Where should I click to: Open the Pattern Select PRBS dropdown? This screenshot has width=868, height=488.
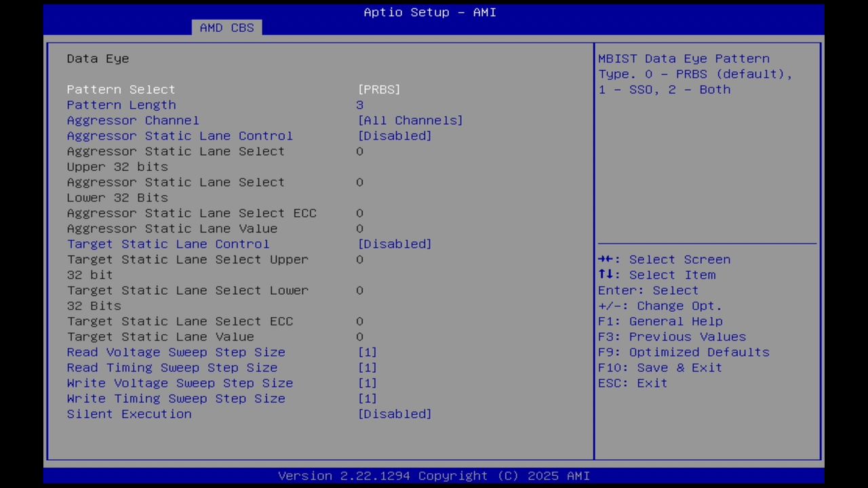click(x=379, y=89)
